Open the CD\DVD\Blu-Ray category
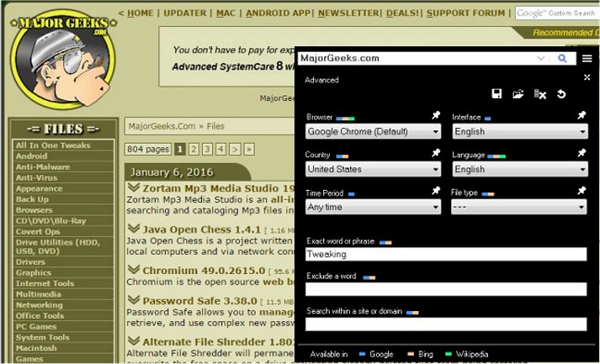This screenshot has height=364, width=600. [50, 220]
